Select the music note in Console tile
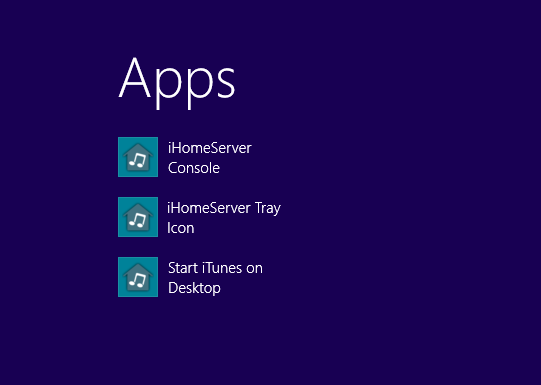 (138, 160)
